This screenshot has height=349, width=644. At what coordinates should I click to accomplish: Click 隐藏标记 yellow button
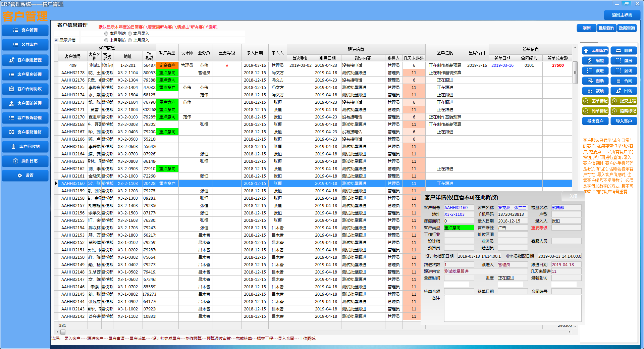tap(624, 111)
